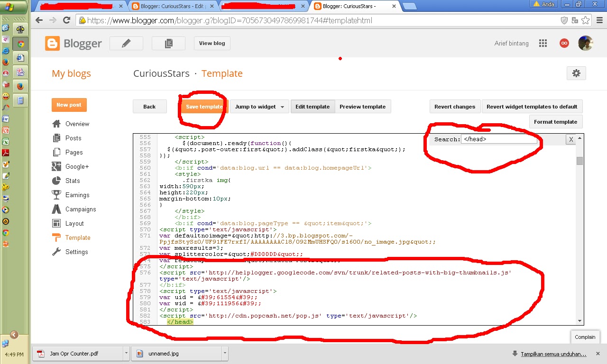The height and width of the screenshot is (364, 607).
Task: Click the My blogs link
Action: point(71,73)
